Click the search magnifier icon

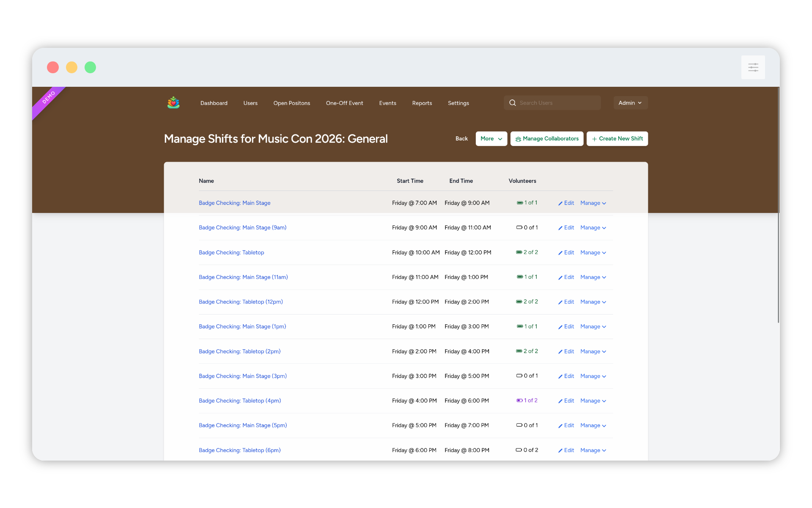coord(513,103)
